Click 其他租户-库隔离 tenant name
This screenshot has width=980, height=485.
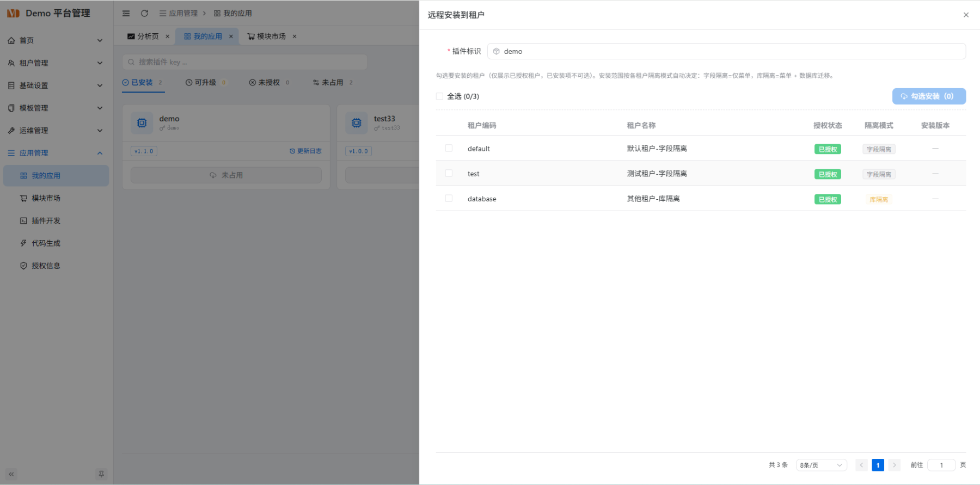[653, 199]
